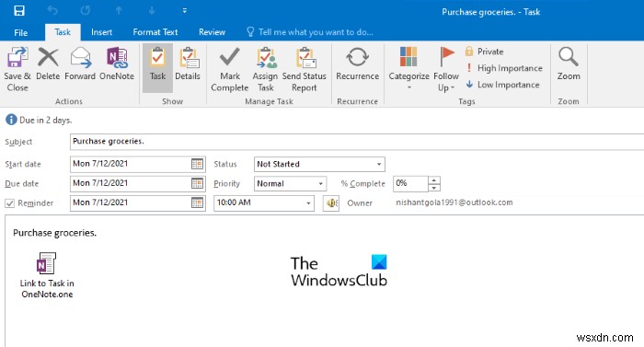Click Assign Task
The width and height of the screenshot is (644, 347).
point(265,69)
